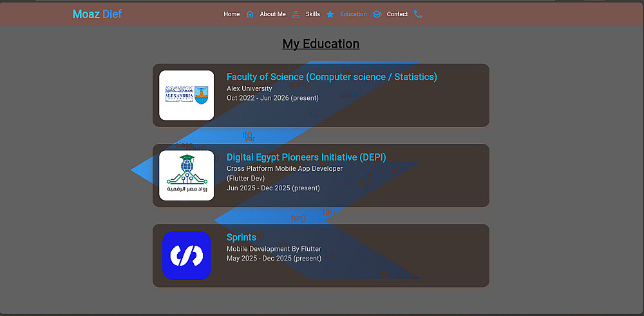Click the graduation cap icon beside Education
644x316 pixels.
(x=377, y=14)
